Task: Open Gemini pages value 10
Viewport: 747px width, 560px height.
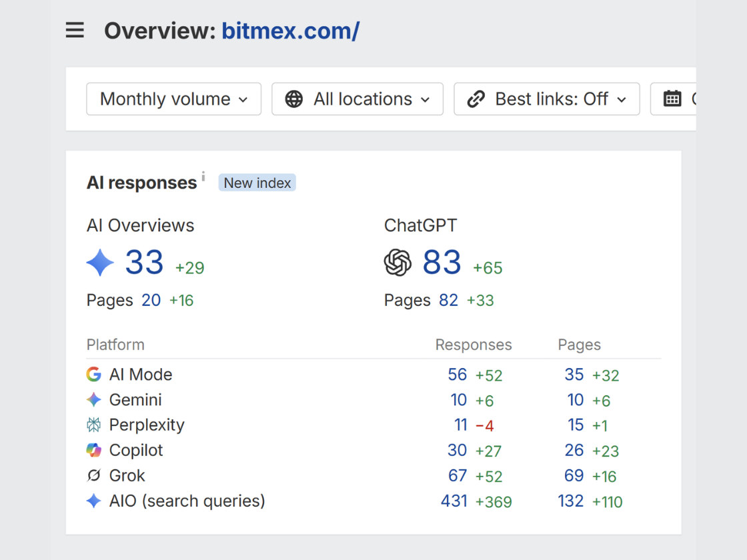Action: tap(576, 399)
